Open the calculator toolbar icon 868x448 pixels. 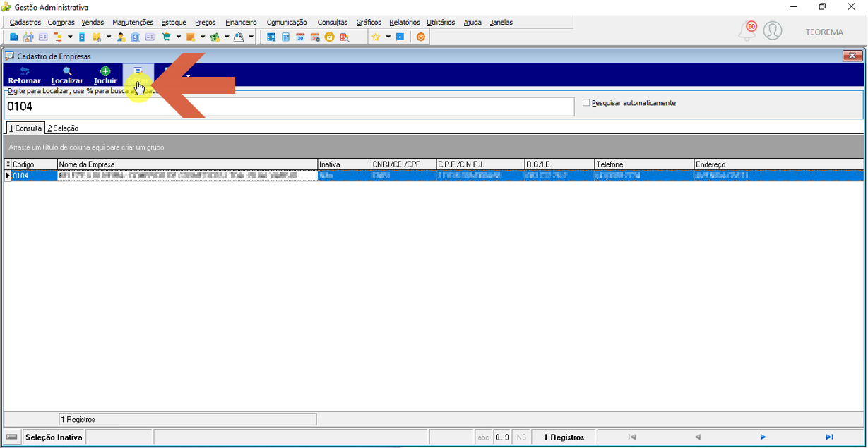[286, 37]
